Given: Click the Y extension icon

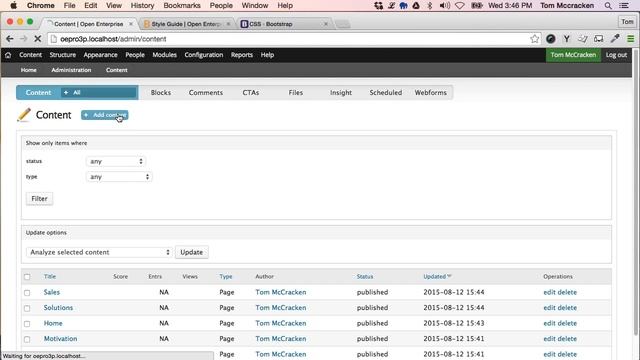Looking at the screenshot, I should click(567, 39).
